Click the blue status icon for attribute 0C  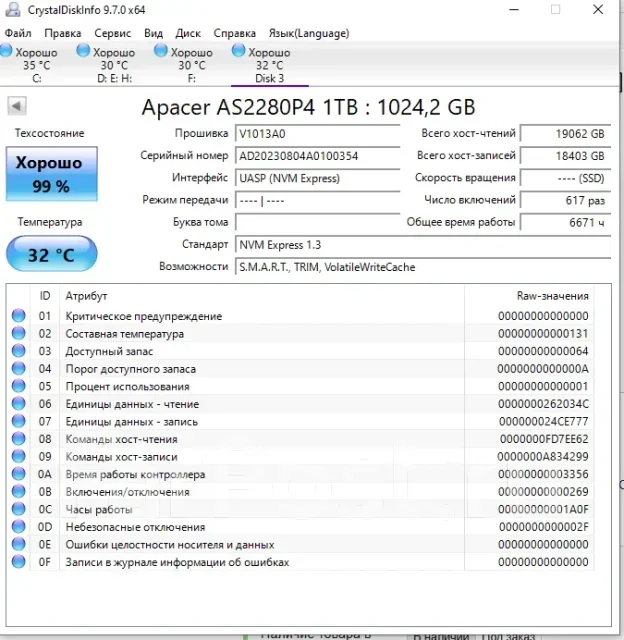pyautogui.click(x=18, y=509)
